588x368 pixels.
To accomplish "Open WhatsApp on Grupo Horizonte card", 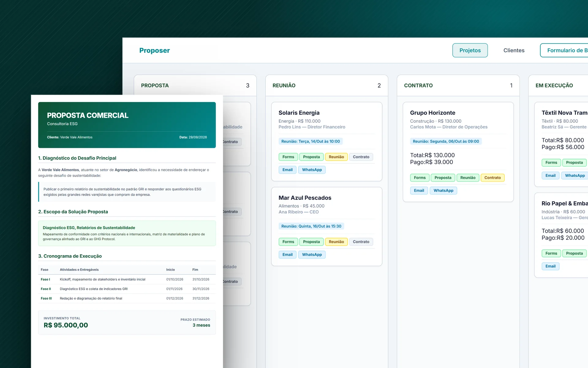I will click(x=443, y=190).
